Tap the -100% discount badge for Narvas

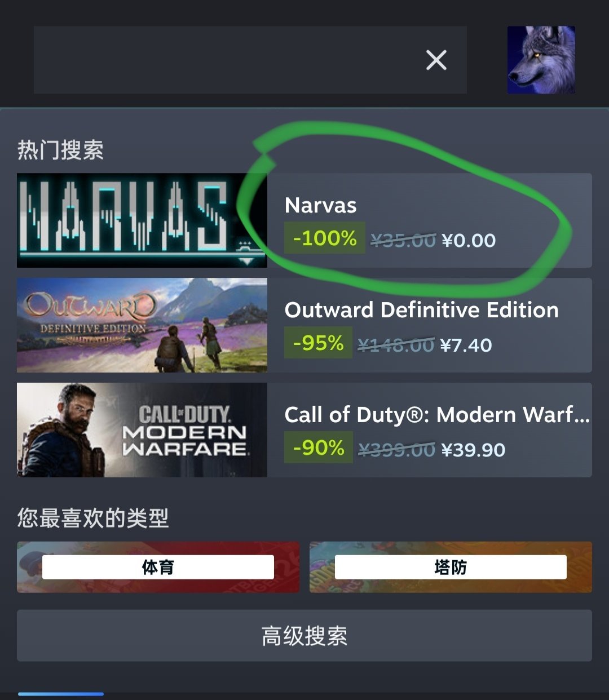(x=325, y=238)
